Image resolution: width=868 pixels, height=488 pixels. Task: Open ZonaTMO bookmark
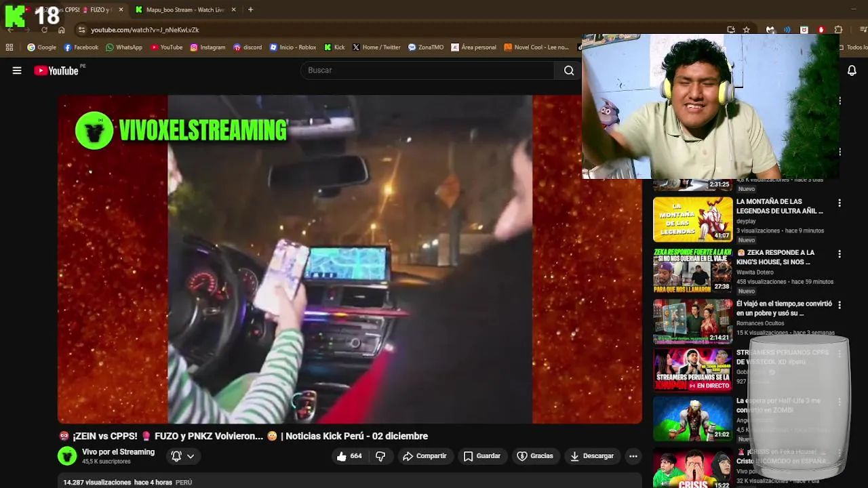pyautogui.click(x=426, y=47)
